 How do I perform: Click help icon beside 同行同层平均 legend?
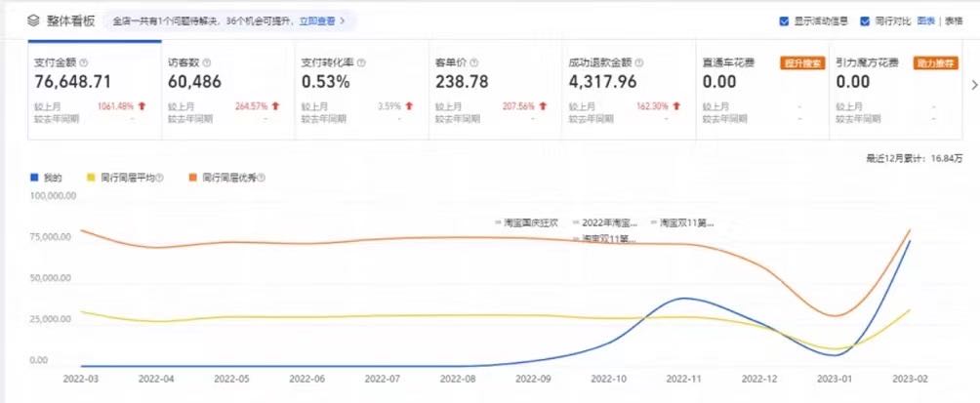tap(160, 179)
